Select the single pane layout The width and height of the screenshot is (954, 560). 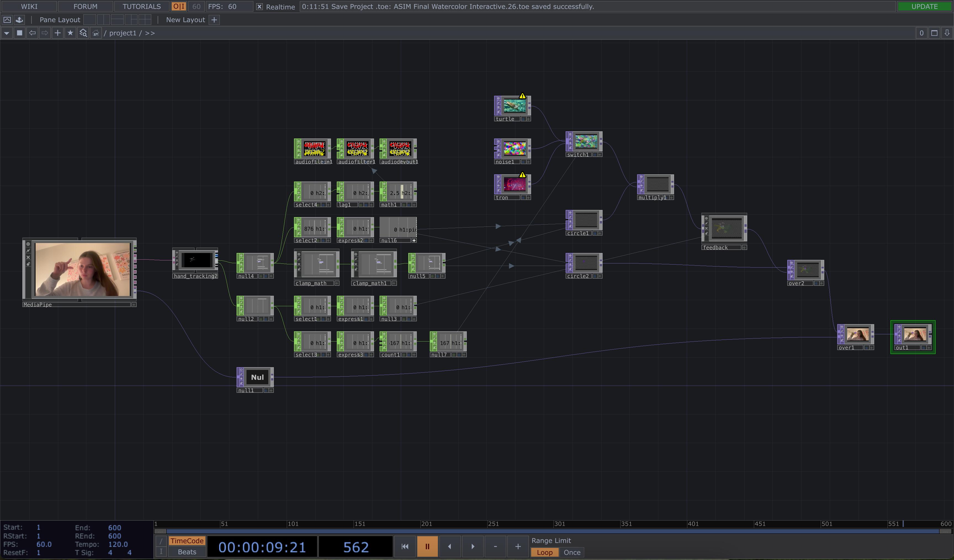[x=89, y=20]
